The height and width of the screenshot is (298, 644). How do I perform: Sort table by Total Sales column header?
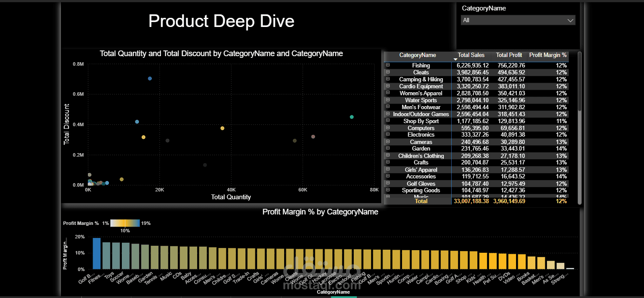point(471,55)
